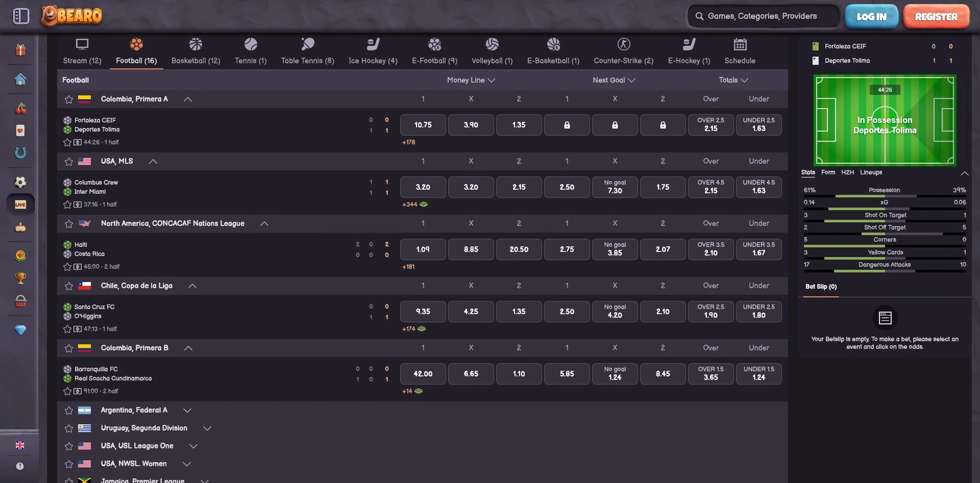Favorite the Haiti vs Costa Rica match
980x483 pixels.
[x=67, y=267]
